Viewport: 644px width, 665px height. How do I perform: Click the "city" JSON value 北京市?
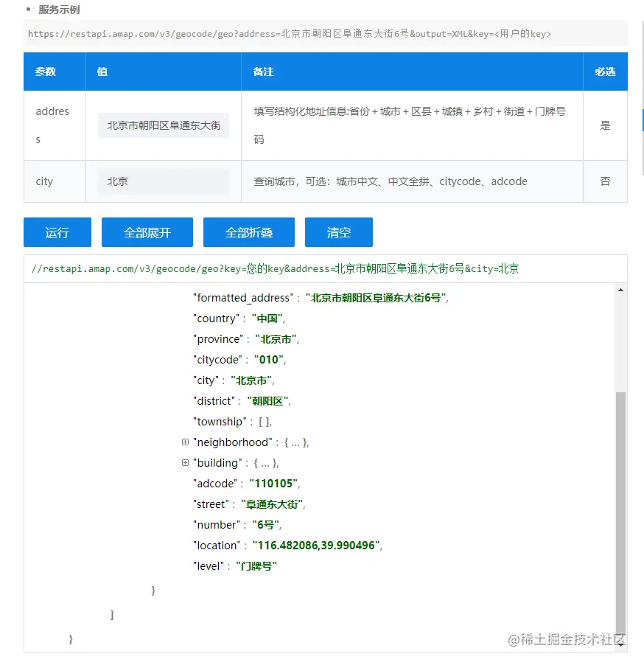(251, 380)
